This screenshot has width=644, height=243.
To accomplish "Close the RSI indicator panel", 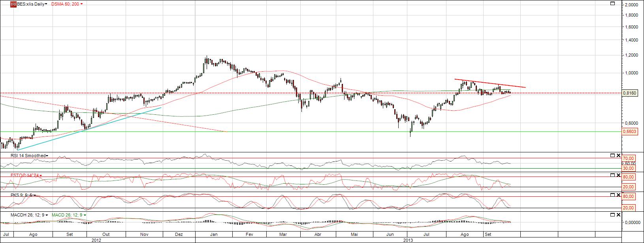I will [x=618, y=155].
